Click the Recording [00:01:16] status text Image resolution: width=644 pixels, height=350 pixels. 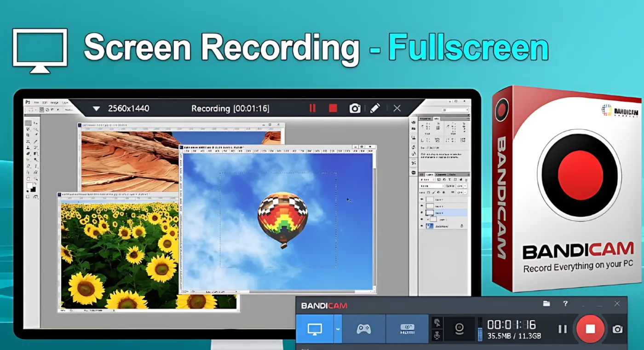[x=230, y=109]
